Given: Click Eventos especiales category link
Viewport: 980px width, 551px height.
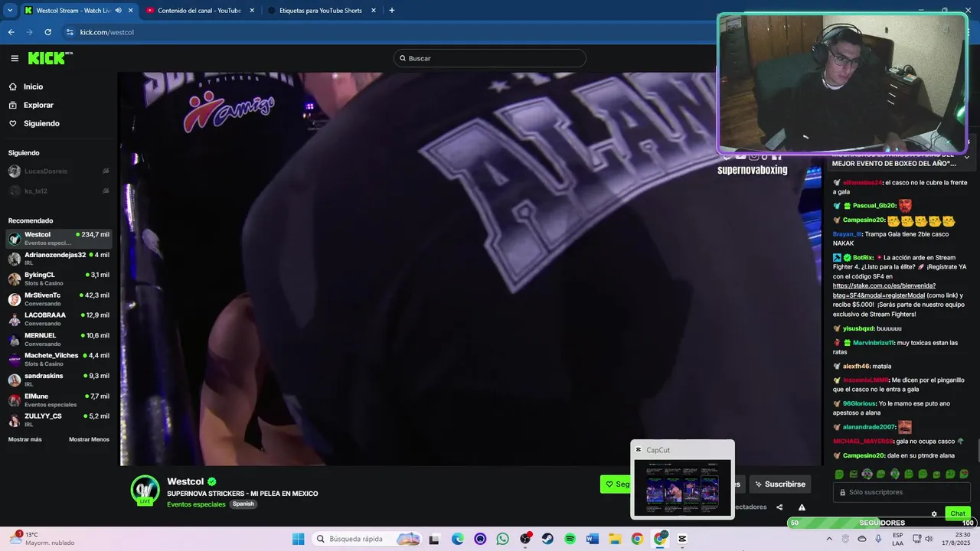Looking at the screenshot, I should coord(196,504).
